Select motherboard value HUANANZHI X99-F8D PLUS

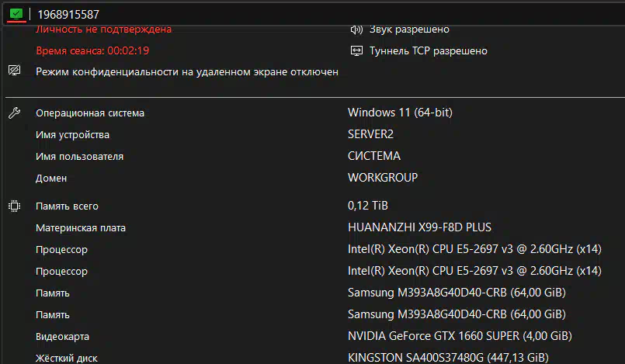(420, 227)
